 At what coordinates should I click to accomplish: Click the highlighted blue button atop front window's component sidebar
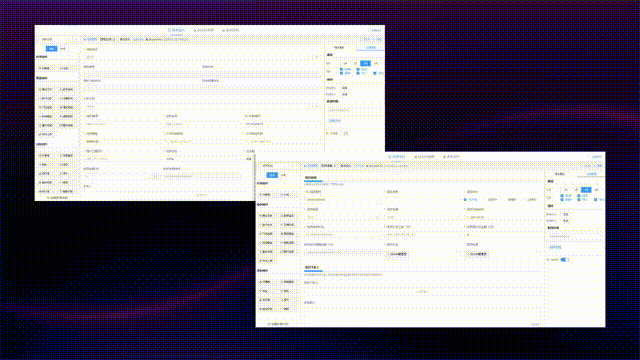[x=272, y=175]
